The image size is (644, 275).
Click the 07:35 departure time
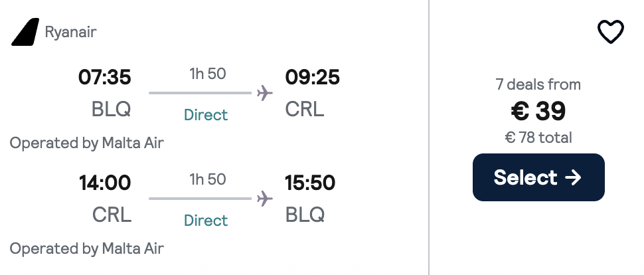coord(105,78)
